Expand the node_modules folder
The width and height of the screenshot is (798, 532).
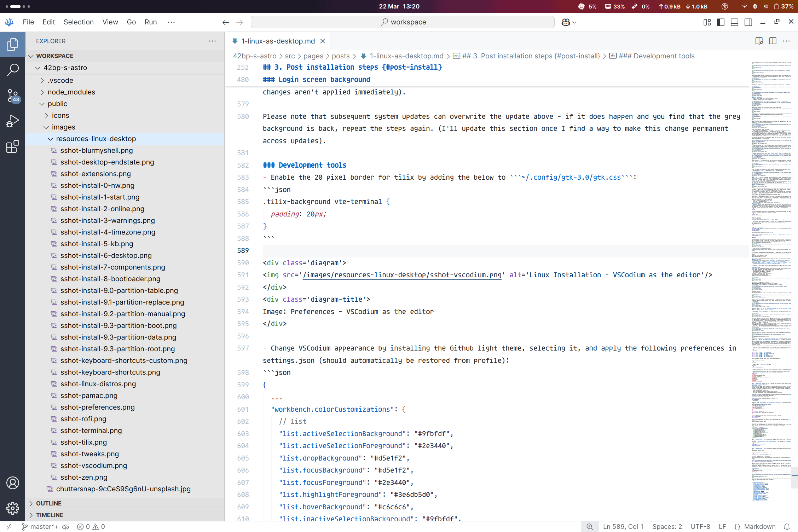point(125,92)
